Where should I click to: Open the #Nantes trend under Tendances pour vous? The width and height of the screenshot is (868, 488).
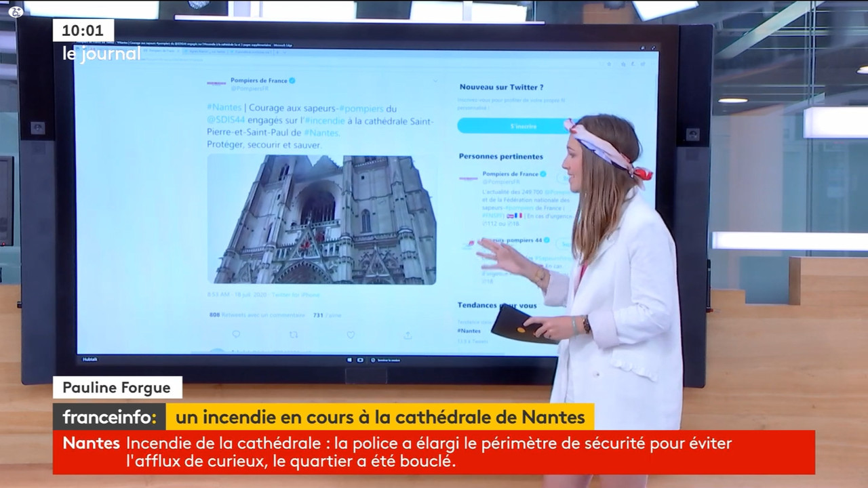(x=469, y=331)
